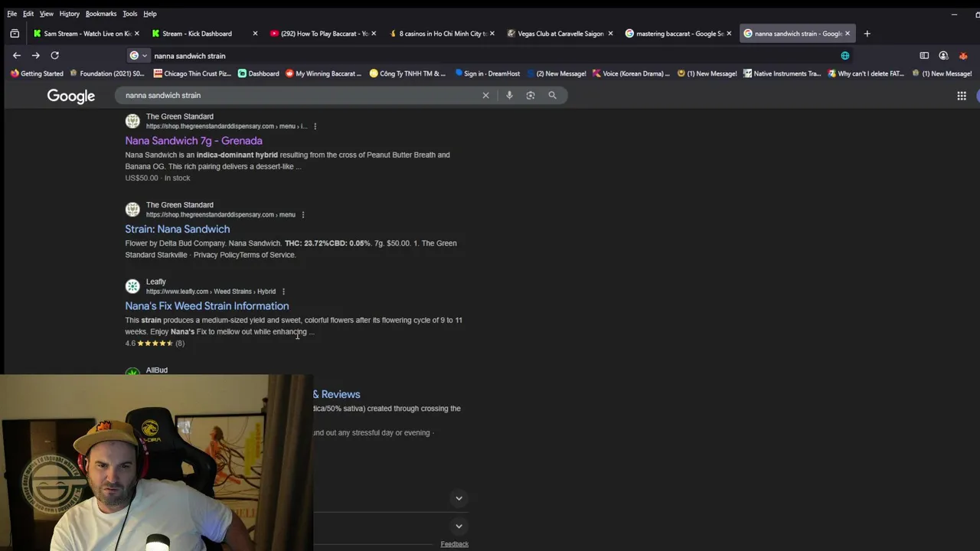
Task: Close the Vegas Club at Caravelle Saigon tab
Action: (610, 34)
